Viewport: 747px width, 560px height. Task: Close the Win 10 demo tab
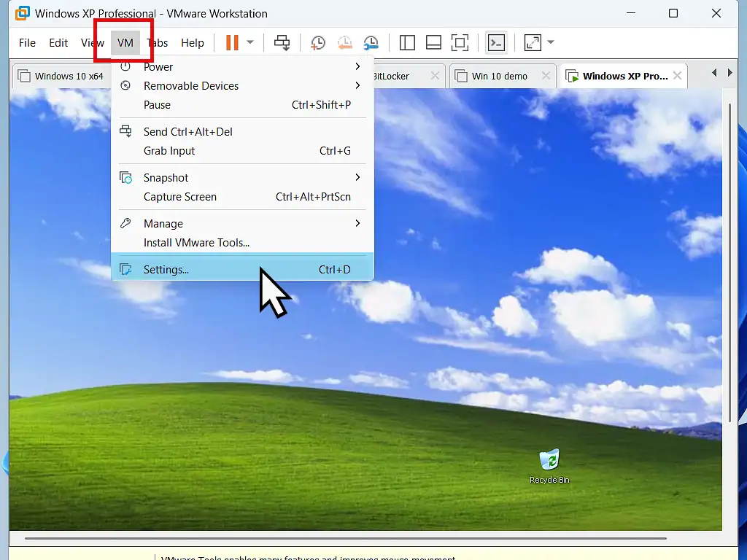point(546,76)
